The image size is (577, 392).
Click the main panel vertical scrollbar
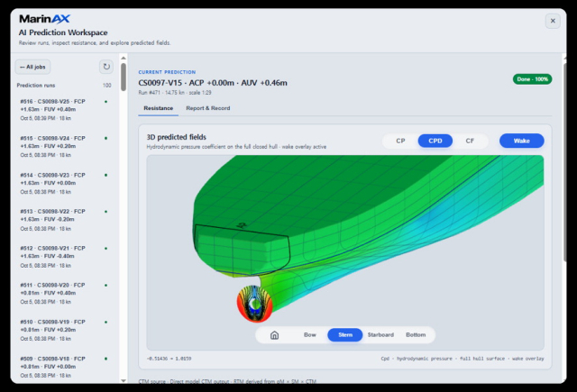tap(564, 162)
